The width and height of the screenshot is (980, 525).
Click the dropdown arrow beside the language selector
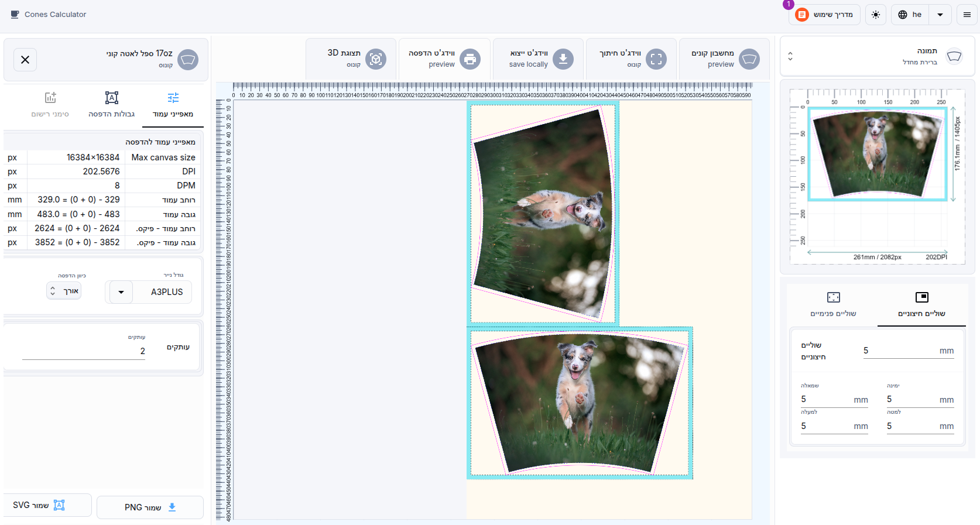click(940, 15)
